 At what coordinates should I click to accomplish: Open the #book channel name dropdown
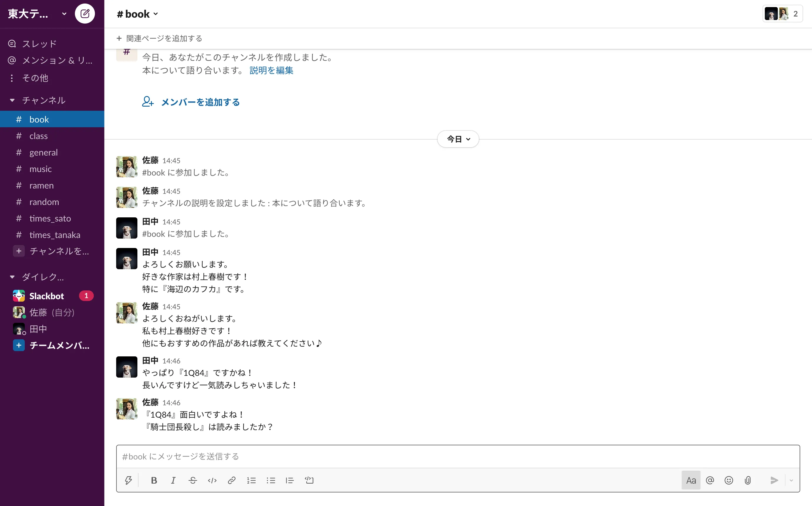click(x=137, y=14)
